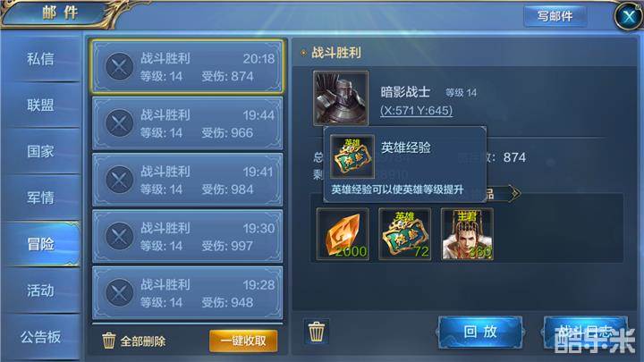Click the 回放 replay button
Viewport: 644px width, 362px height.
click(480, 332)
